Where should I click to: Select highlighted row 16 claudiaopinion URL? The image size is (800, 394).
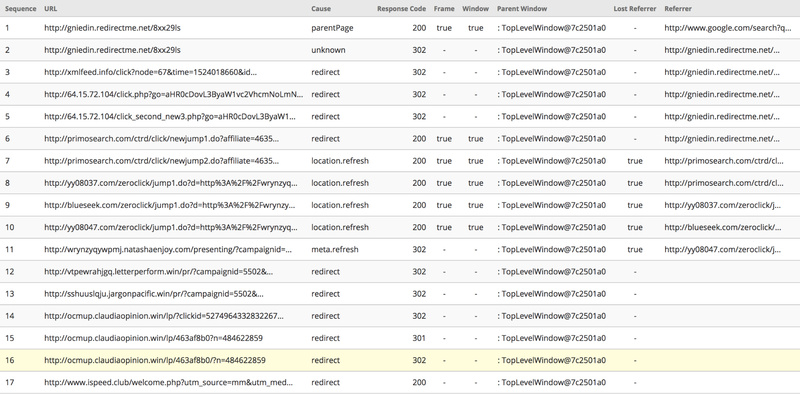tap(155, 360)
